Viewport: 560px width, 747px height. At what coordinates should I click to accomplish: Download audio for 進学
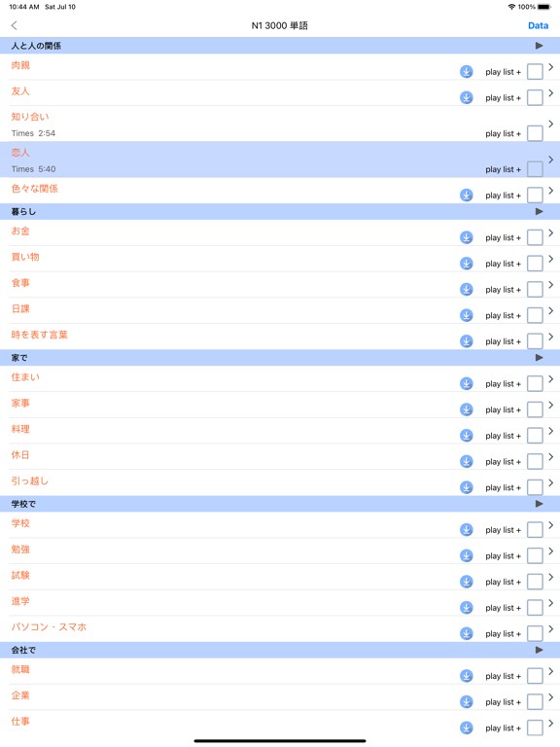click(x=467, y=608)
